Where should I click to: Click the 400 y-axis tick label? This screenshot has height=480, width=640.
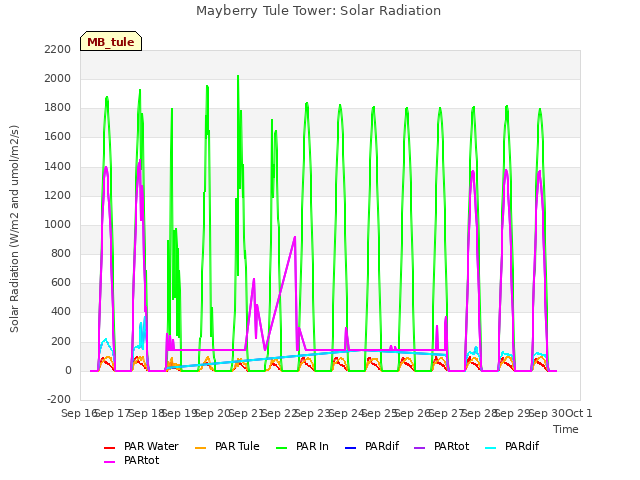click(x=61, y=312)
